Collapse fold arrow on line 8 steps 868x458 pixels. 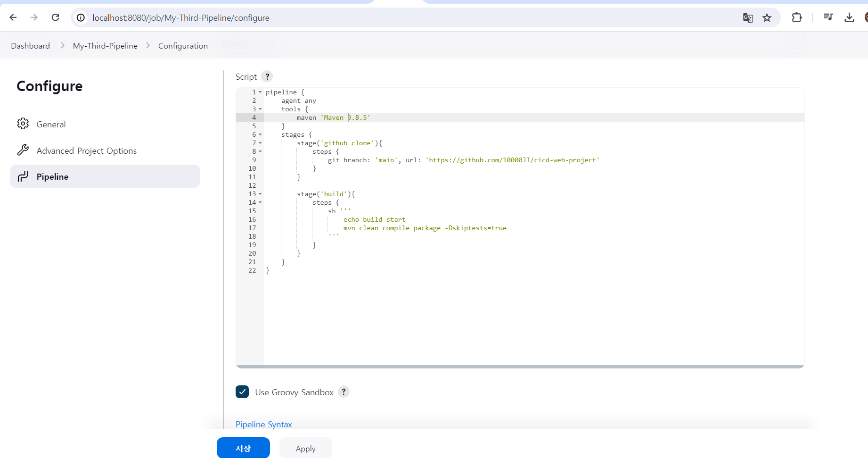click(x=260, y=151)
